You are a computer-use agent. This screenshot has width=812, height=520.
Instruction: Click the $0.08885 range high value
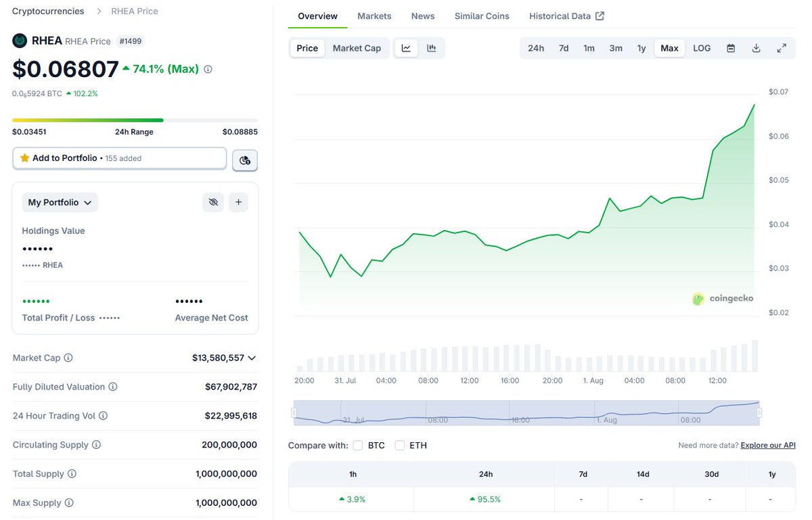pyautogui.click(x=240, y=132)
